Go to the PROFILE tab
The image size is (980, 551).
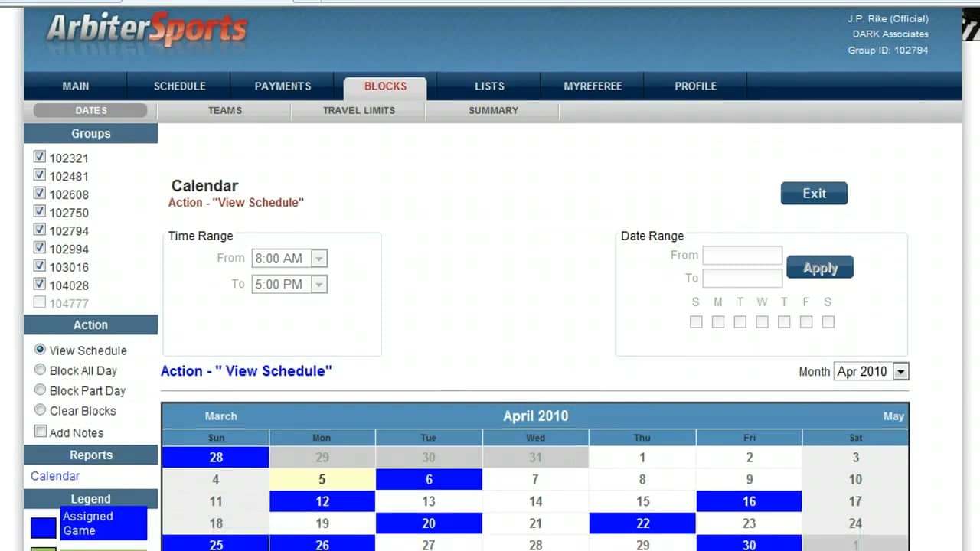pyautogui.click(x=695, y=86)
